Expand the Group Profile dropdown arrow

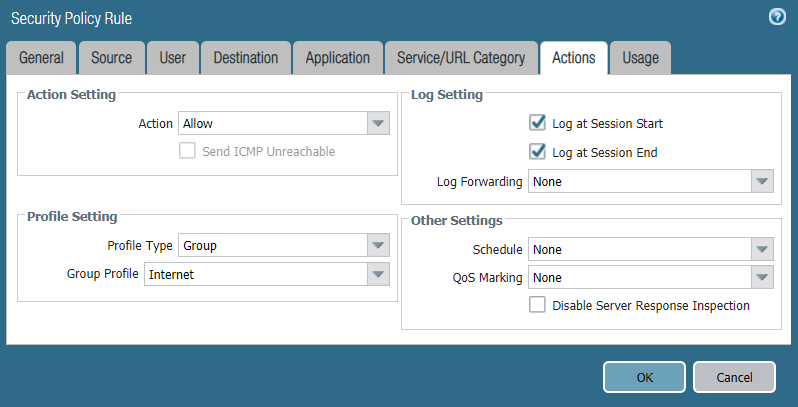click(378, 274)
